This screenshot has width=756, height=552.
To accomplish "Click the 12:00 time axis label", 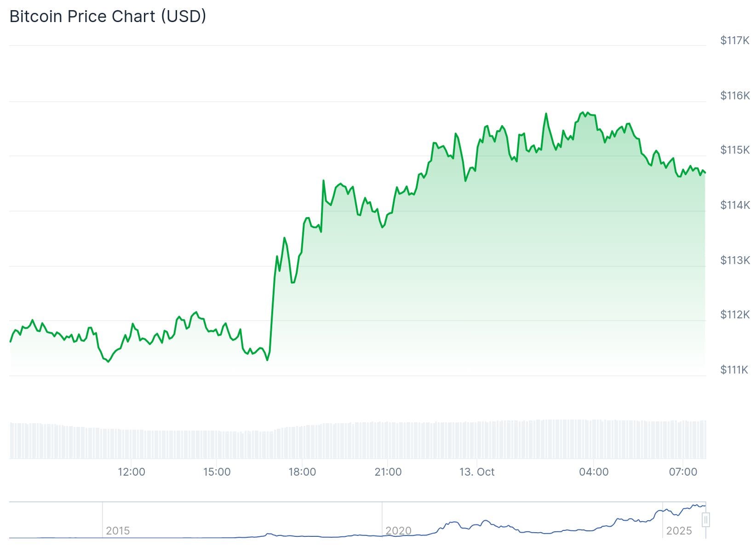I will click(132, 472).
